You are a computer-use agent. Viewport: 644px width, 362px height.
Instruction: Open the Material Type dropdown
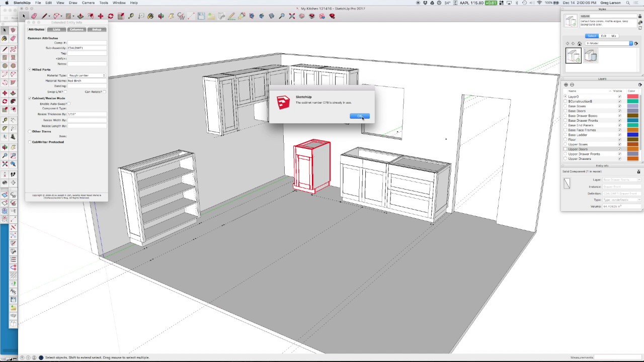pyautogui.click(x=87, y=75)
